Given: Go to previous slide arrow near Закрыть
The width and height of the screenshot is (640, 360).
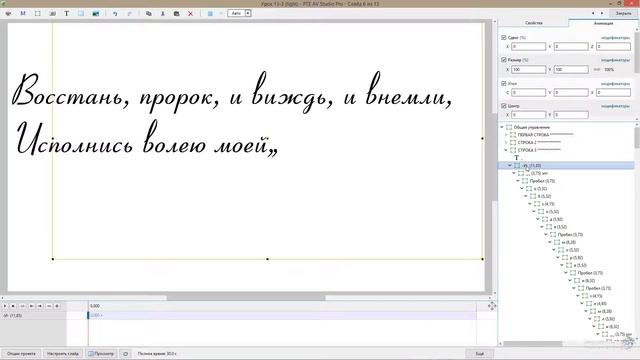Looking at the screenshot, I should [593, 13].
